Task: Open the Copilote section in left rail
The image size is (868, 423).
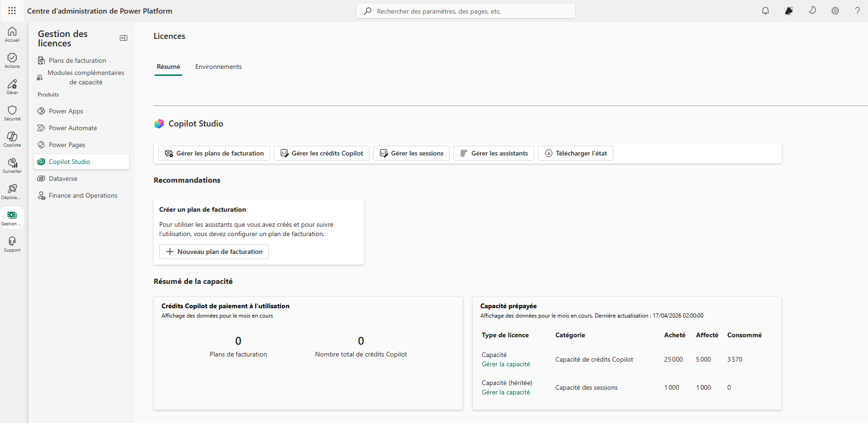Action: point(12,139)
